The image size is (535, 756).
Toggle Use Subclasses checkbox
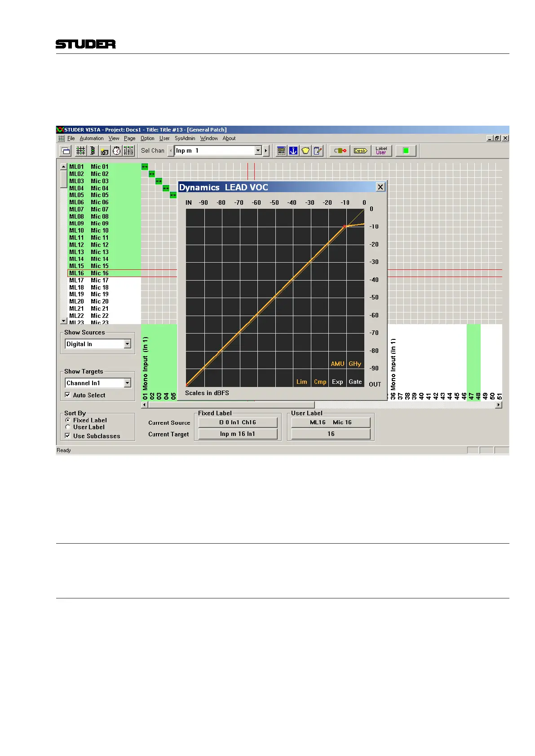(x=67, y=436)
